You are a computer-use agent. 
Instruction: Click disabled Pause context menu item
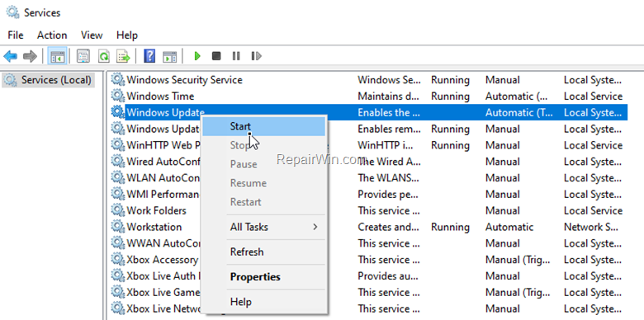(263, 164)
